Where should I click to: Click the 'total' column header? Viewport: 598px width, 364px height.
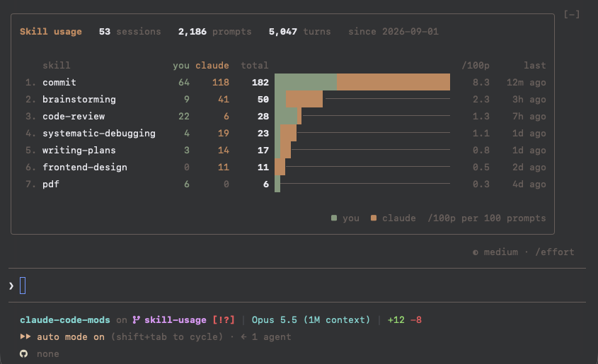point(254,66)
